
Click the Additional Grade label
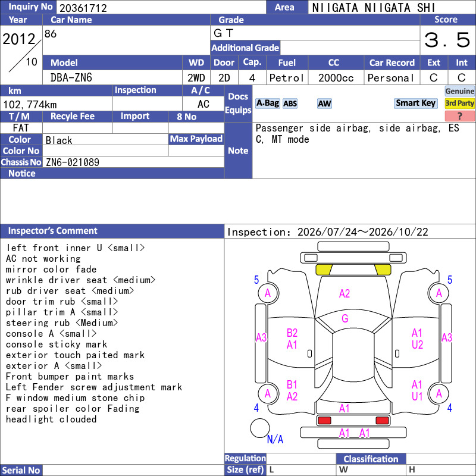[x=245, y=48]
